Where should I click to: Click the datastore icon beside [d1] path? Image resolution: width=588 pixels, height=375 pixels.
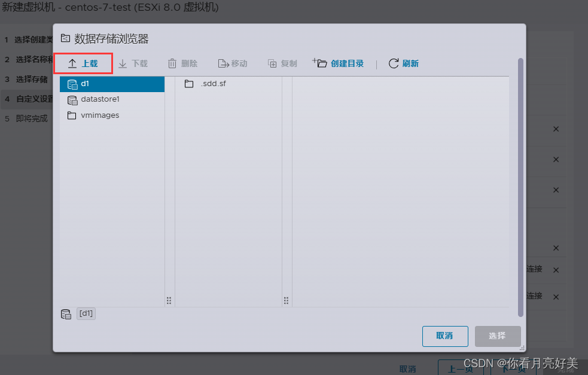pyautogui.click(x=66, y=314)
